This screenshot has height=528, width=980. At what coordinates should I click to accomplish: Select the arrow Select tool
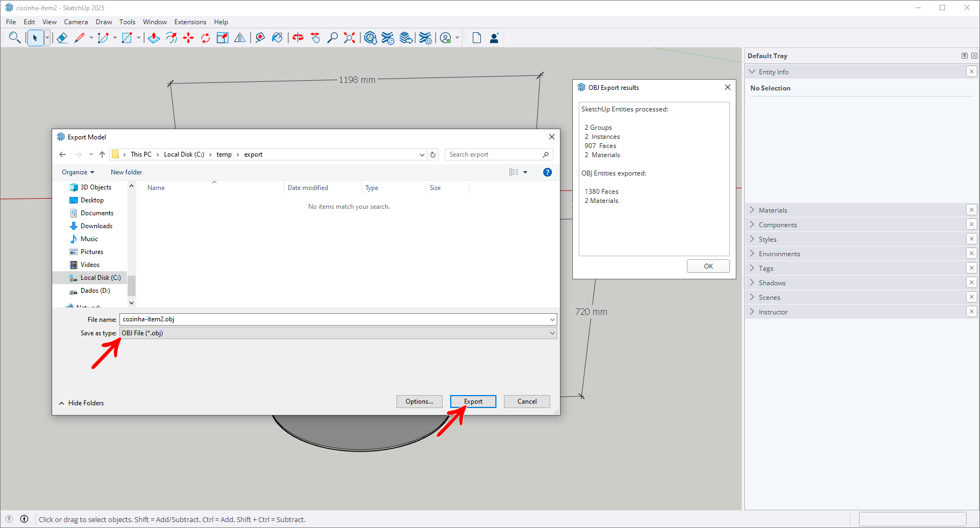(35, 38)
